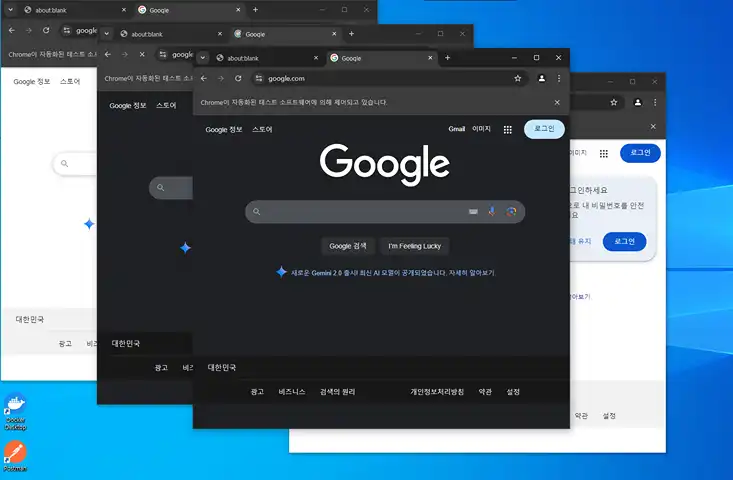The width and height of the screenshot is (733, 480).
Task: Click the 약관 footer link in the front window
Action: pyautogui.click(x=485, y=392)
